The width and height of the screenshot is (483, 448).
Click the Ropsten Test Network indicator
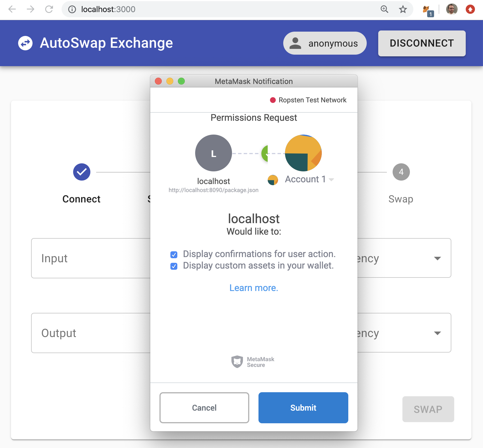(308, 100)
